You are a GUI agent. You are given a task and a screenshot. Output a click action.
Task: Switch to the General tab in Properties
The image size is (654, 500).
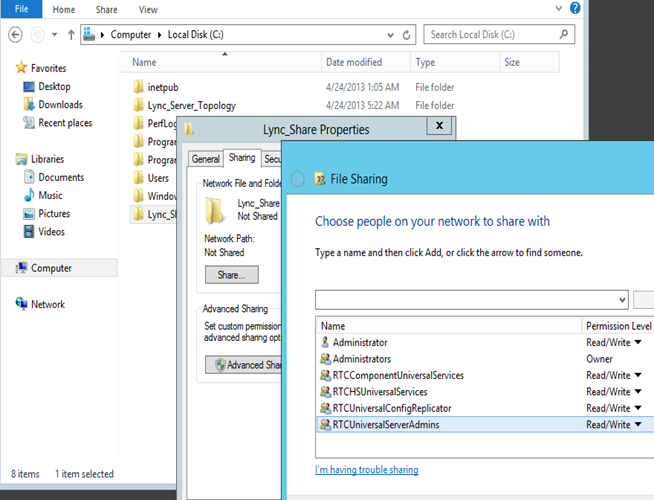click(205, 159)
